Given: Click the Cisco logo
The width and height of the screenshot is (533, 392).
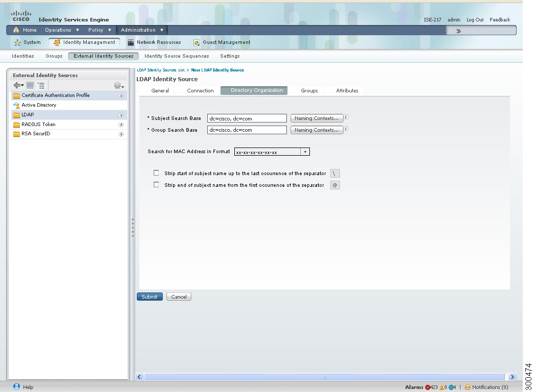Looking at the screenshot, I should (21, 16).
